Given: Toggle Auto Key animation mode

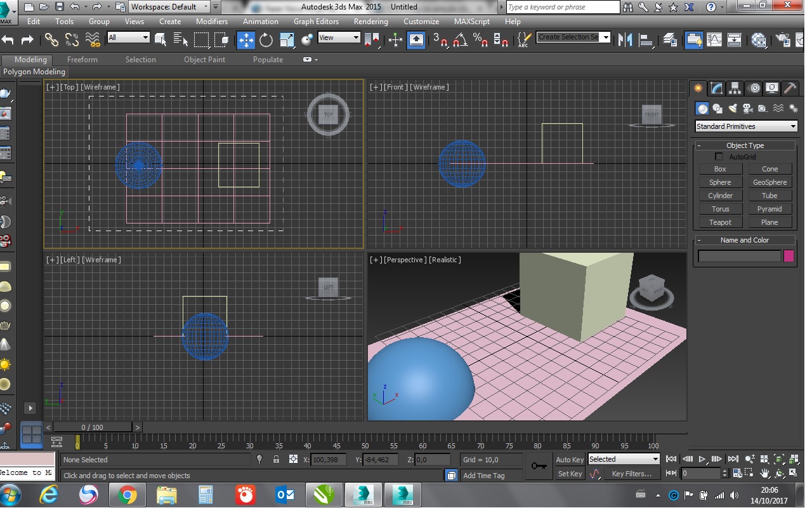Looking at the screenshot, I should point(569,460).
